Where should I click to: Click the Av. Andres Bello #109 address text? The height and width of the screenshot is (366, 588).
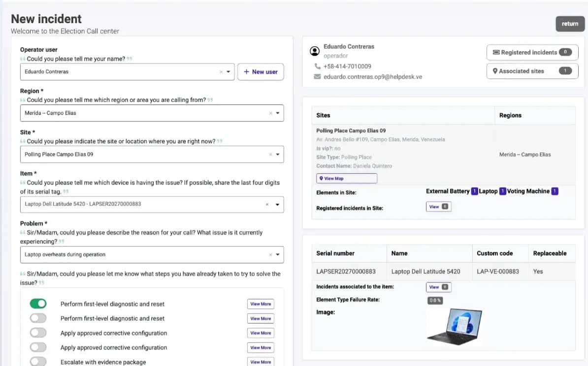point(380,139)
